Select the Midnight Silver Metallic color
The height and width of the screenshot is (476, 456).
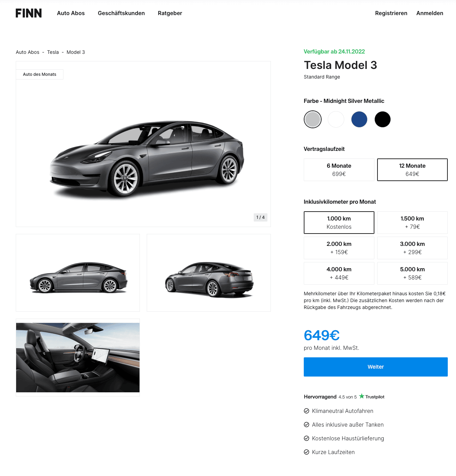pyautogui.click(x=313, y=119)
